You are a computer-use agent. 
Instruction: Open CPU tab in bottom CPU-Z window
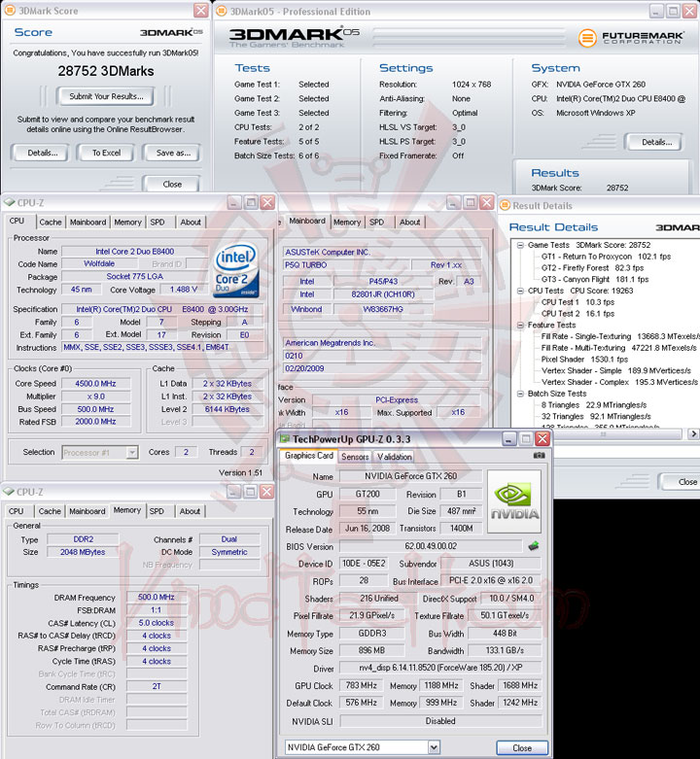(x=16, y=511)
